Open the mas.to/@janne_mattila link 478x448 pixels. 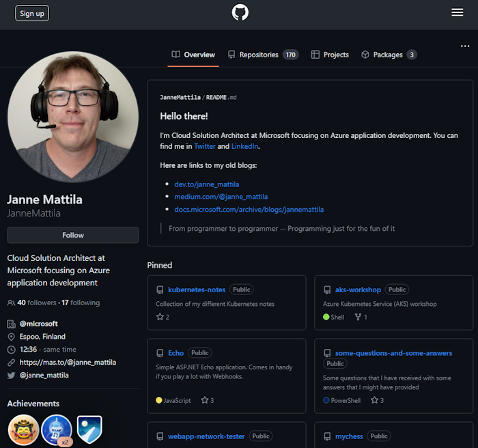(x=68, y=363)
